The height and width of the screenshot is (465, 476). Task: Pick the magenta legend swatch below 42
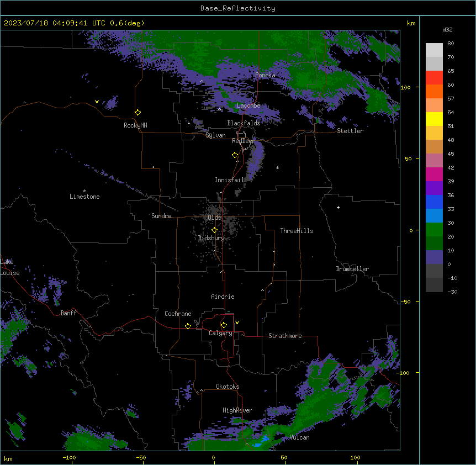[434, 174]
